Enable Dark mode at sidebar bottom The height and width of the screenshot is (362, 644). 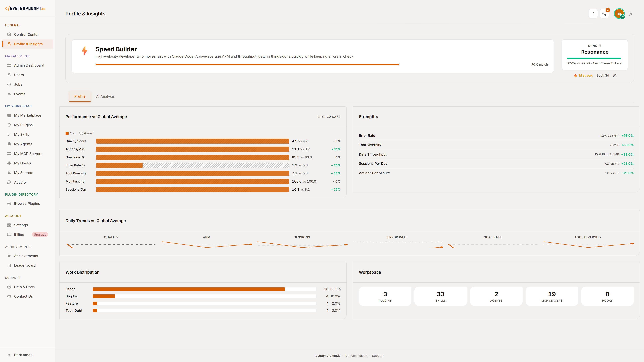[x=23, y=355]
